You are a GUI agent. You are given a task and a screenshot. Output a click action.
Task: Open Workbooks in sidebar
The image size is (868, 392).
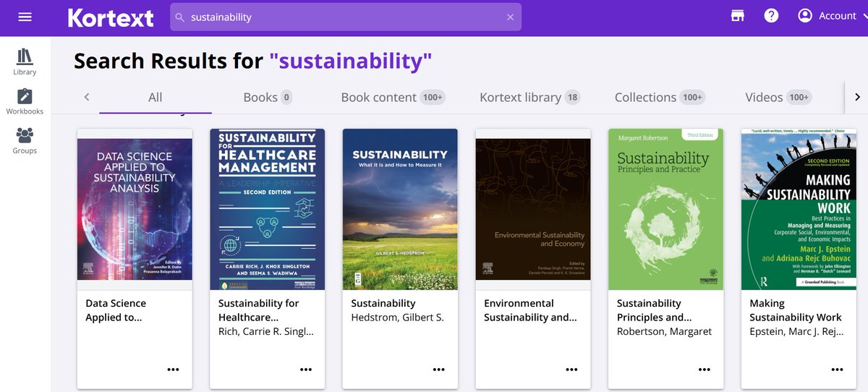pyautogui.click(x=25, y=102)
